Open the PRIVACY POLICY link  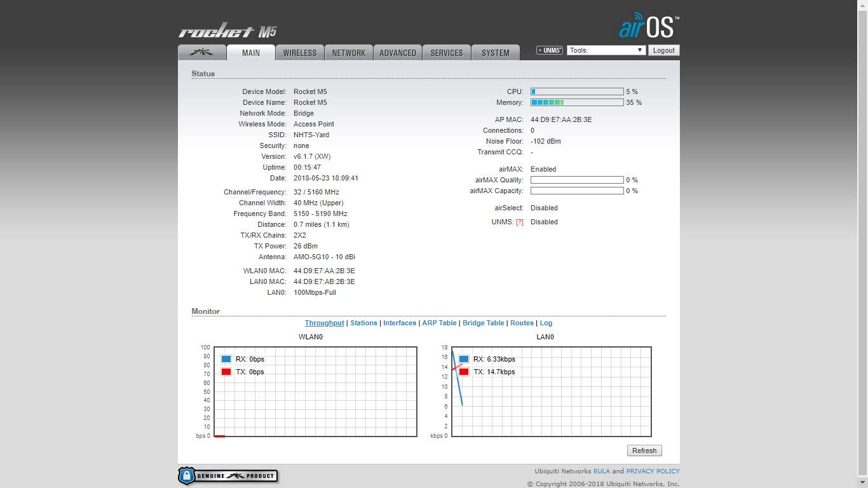(653, 471)
